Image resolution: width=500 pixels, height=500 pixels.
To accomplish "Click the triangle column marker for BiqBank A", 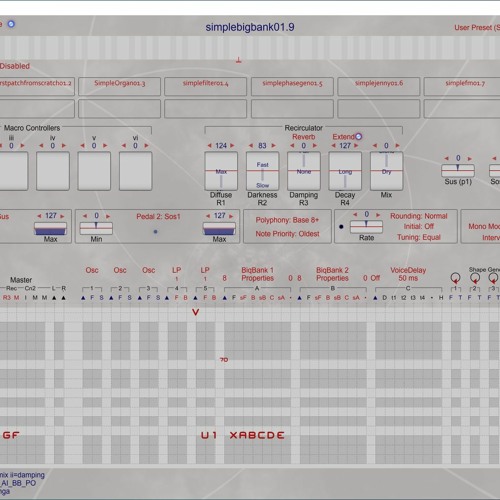I will 225,298.
